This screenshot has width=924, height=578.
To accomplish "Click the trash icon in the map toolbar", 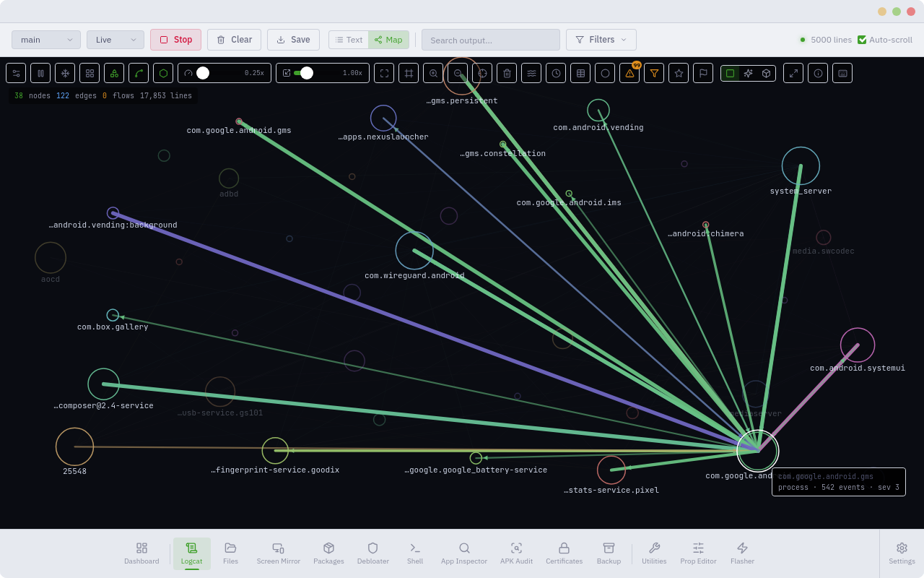I will coord(507,73).
